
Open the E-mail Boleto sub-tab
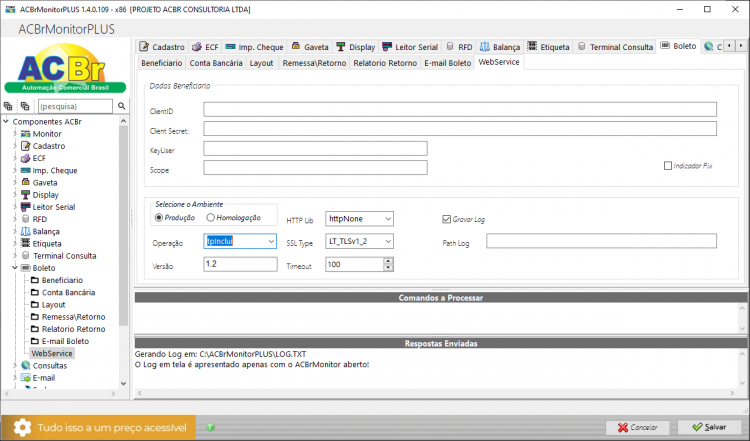click(x=448, y=63)
